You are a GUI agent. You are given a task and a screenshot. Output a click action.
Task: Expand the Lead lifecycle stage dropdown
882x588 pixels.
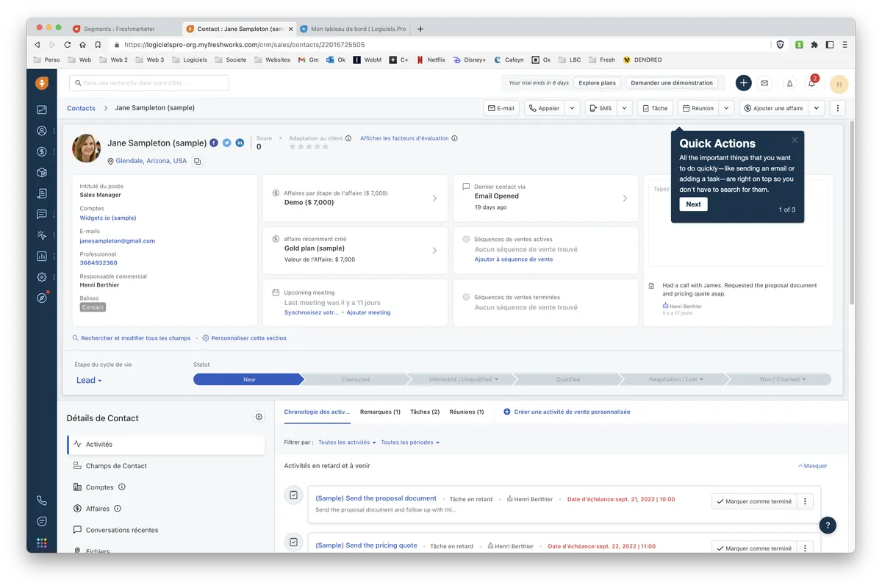(x=89, y=380)
